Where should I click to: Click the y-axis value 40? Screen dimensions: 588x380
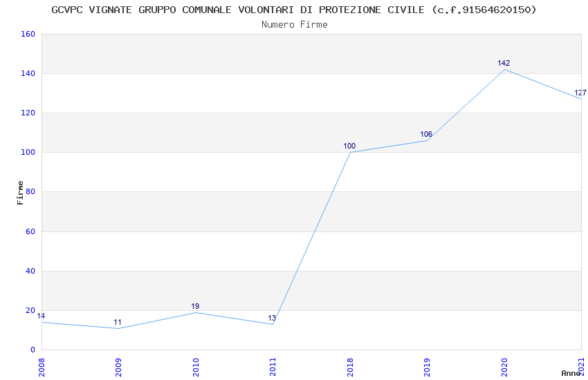coord(30,271)
